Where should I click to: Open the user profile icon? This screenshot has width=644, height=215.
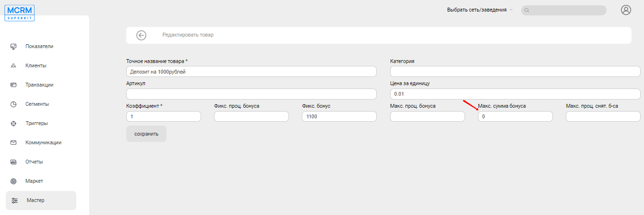(x=626, y=10)
